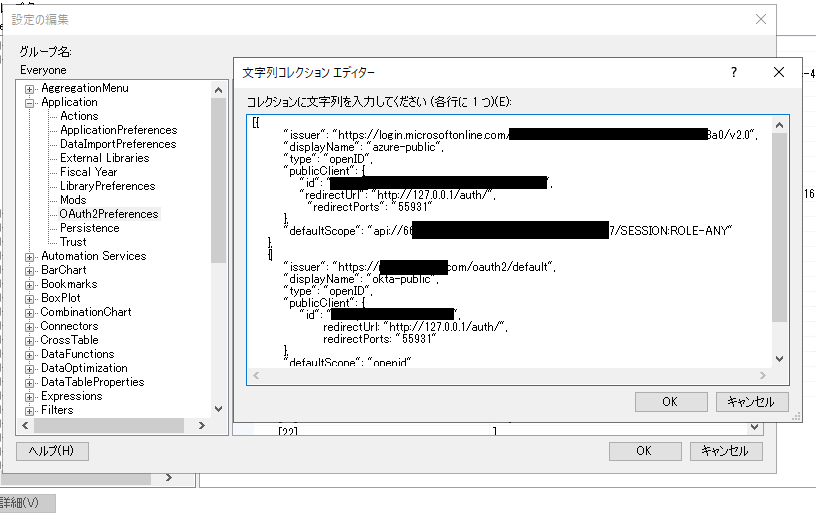Click キャンセル in the 設定の編集 dialog
This screenshot has width=816, height=522.
726,451
